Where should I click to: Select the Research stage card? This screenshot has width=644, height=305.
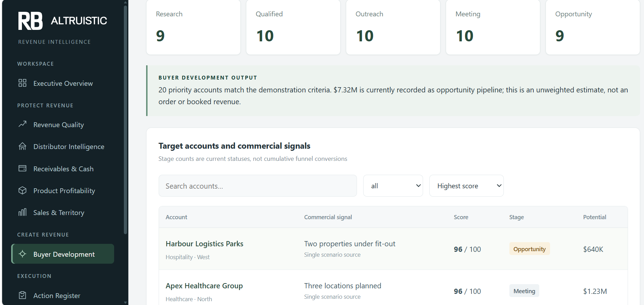point(193,27)
